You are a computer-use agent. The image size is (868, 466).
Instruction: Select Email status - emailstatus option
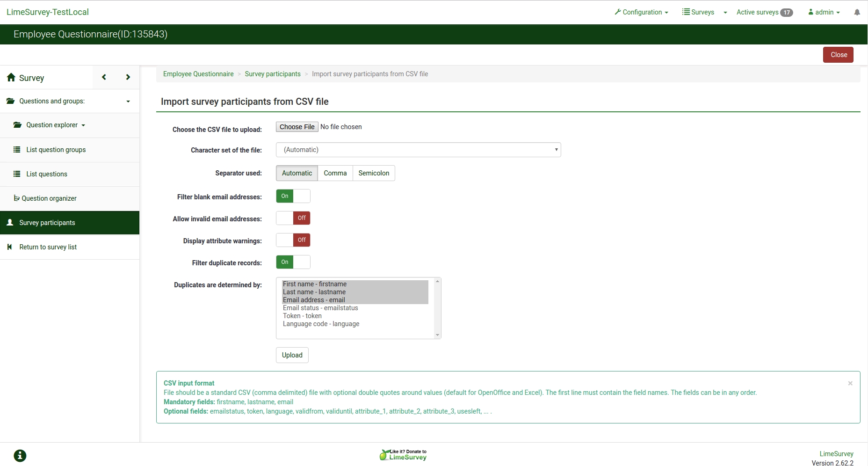(x=355, y=308)
